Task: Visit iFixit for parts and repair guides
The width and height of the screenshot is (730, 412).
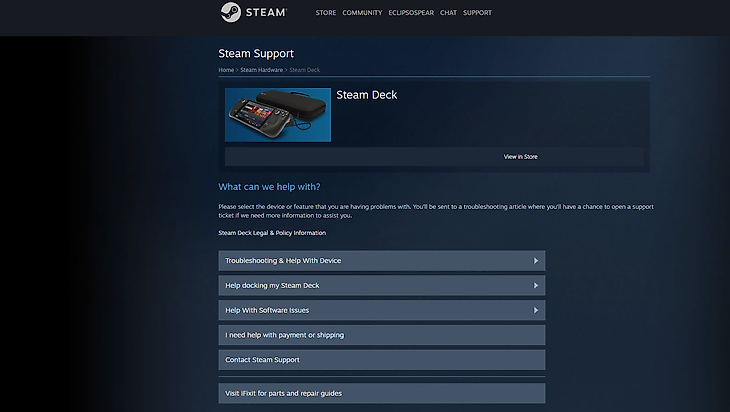Action: click(382, 393)
